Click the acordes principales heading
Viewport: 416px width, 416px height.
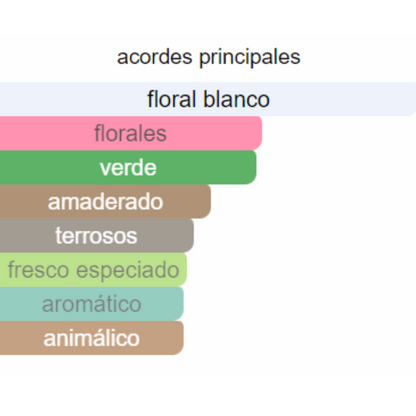[209, 57]
